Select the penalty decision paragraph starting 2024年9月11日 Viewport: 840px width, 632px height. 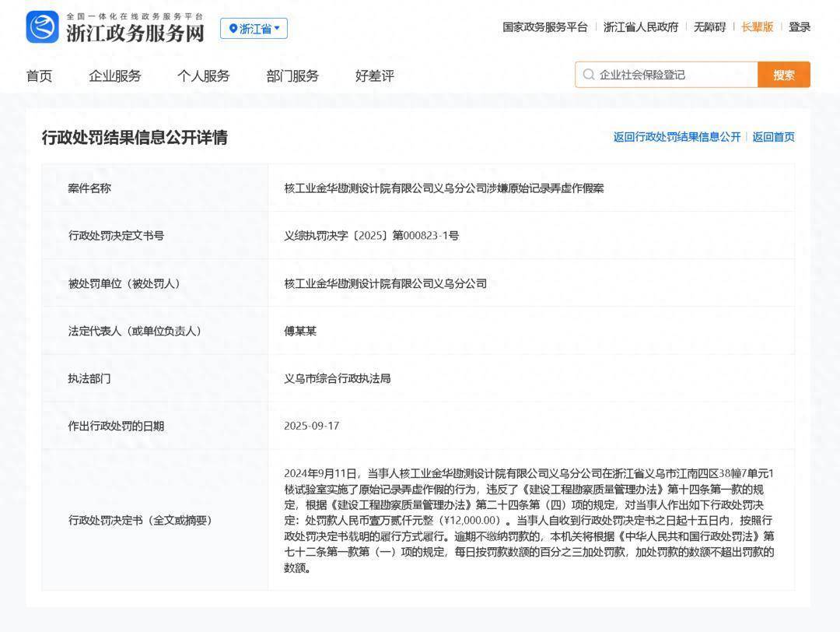pyautogui.click(x=530, y=520)
